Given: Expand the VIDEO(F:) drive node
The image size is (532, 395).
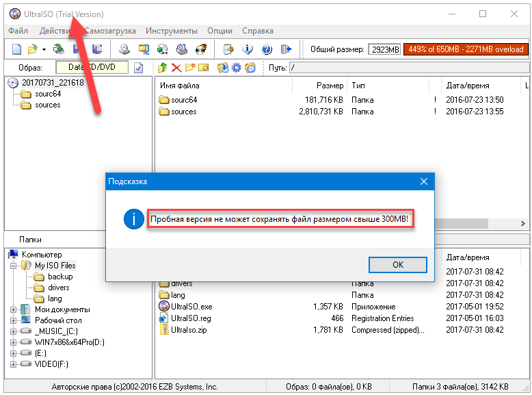Looking at the screenshot, I should tap(13, 364).
